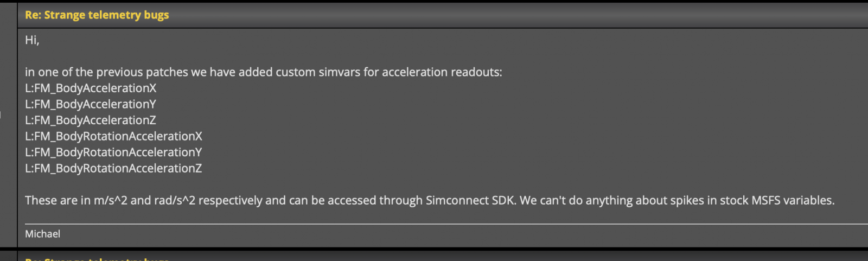Select the L:FM_BodyRotationAccelerationZ line
Image resolution: width=868 pixels, height=261 pixels.
113,168
